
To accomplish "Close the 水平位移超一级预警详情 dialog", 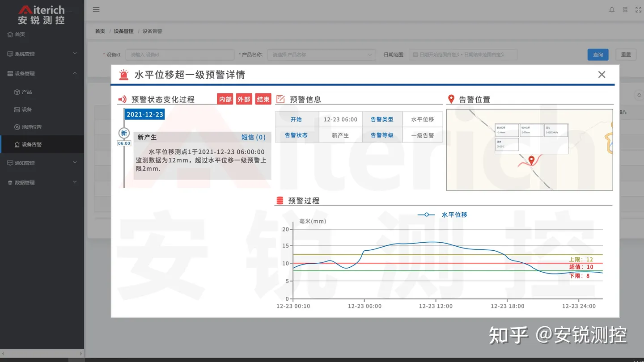I will (602, 75).
